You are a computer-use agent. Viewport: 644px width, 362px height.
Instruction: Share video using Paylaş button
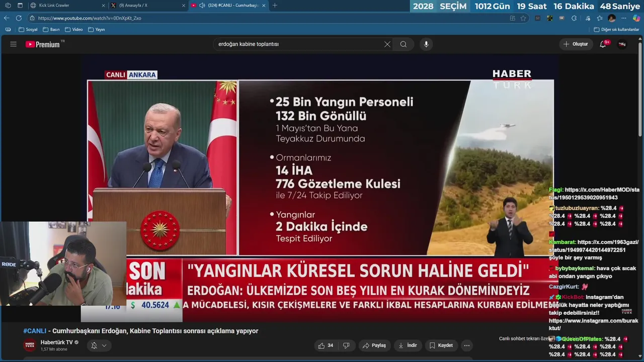tap(374, 345)
